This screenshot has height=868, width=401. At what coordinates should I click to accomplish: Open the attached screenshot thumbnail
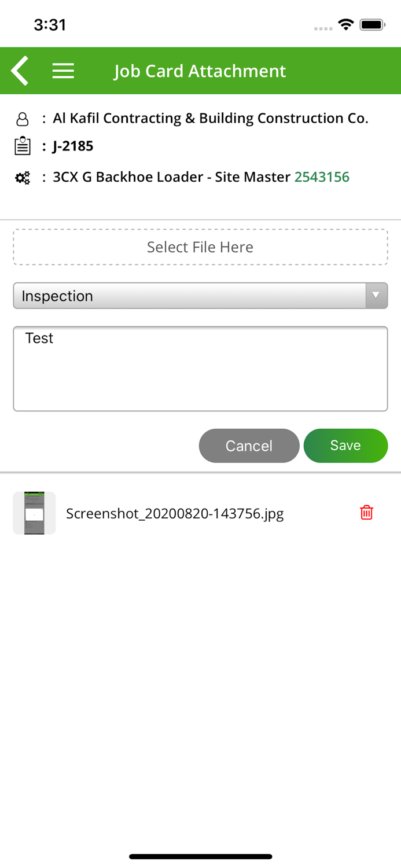click(x=34, y=513)
